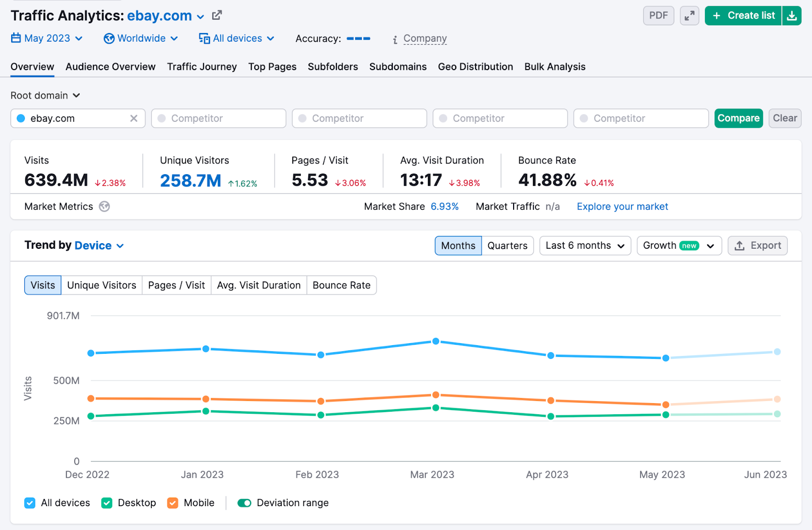Click the Export upload icon
The width and height of the screenshot is (812, 530).
pyautogui.click(x=740, y=246)
